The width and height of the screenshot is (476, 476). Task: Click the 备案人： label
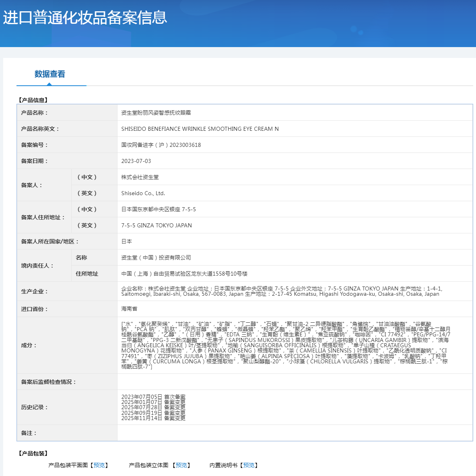click(31, 185)
